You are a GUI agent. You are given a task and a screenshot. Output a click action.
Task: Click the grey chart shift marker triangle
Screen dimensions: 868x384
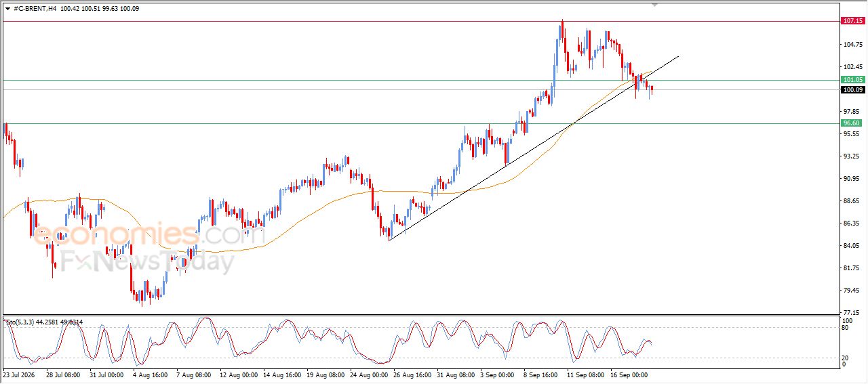(x=654, y=4)
